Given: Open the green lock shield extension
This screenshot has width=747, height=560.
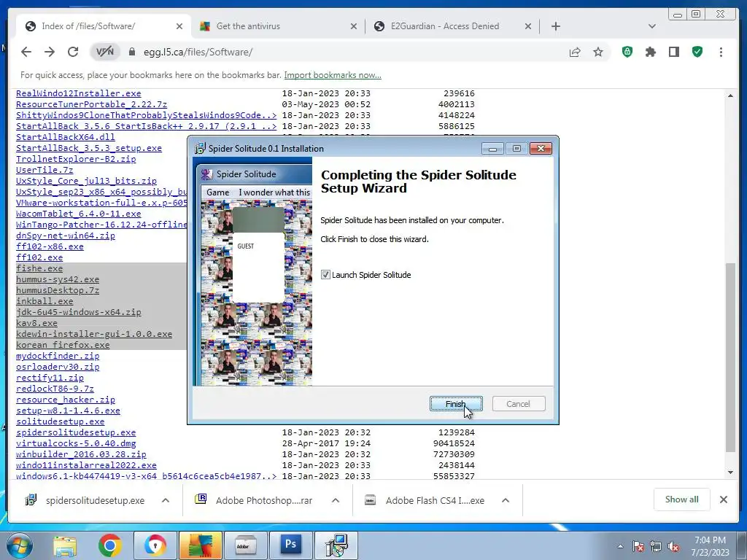Looking at the screenshot, I should (627, 52).
